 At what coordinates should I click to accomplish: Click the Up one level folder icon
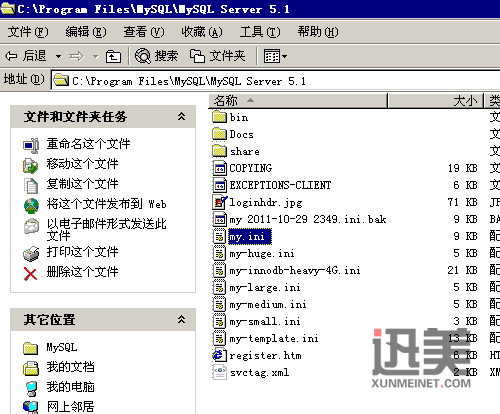click(113, 56)
